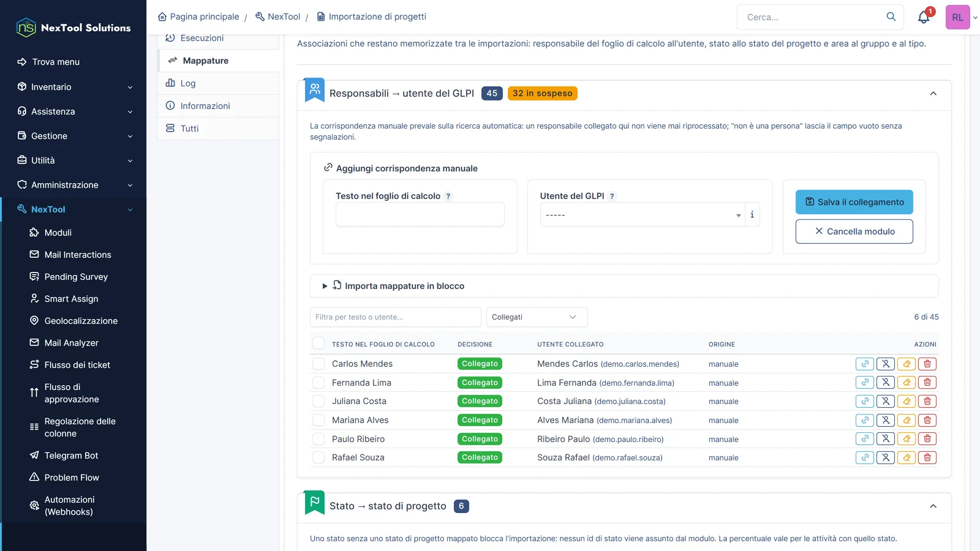
Task: Click the NexTool Solutions logo
Action: [x=73, y=28]
